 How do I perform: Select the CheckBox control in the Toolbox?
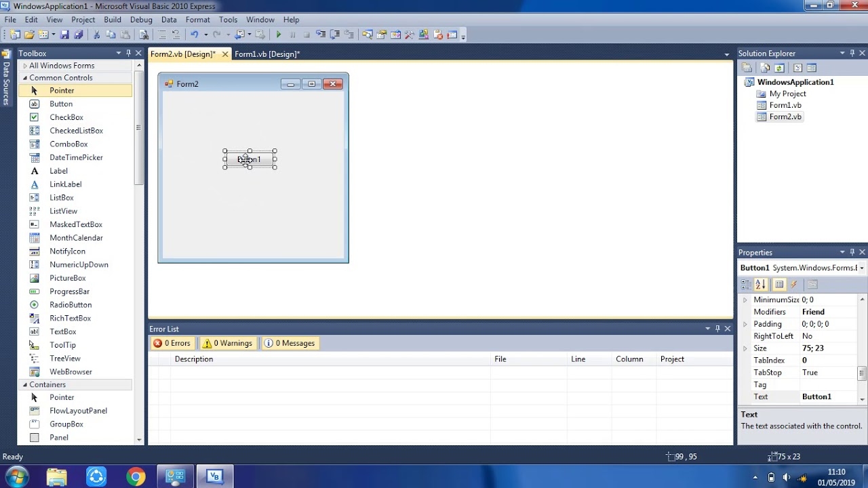pyautogui.click(x=66, y=117)
